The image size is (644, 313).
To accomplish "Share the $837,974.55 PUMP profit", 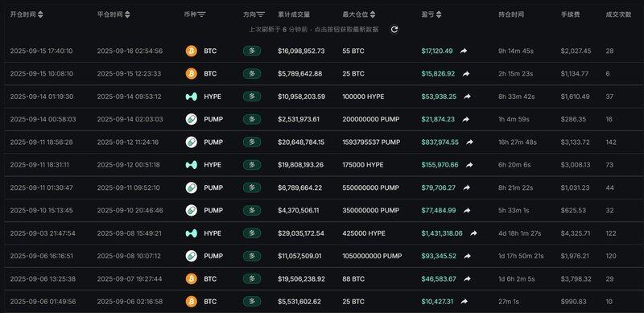I will [x=469, y=142].
